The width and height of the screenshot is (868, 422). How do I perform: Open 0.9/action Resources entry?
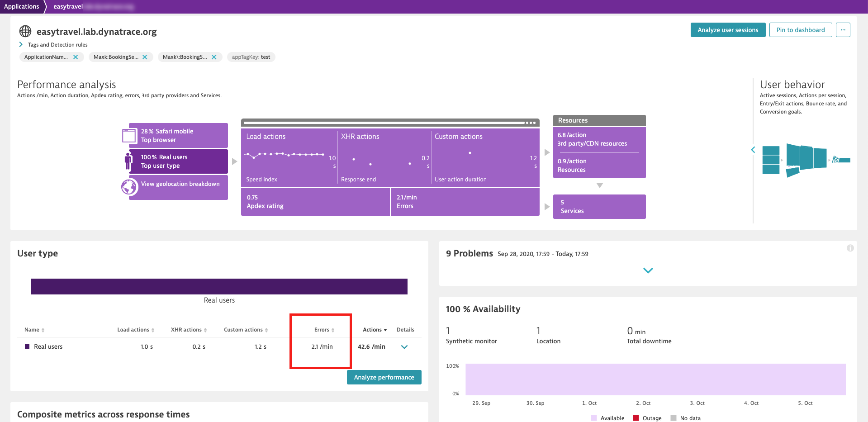(572, 166)
